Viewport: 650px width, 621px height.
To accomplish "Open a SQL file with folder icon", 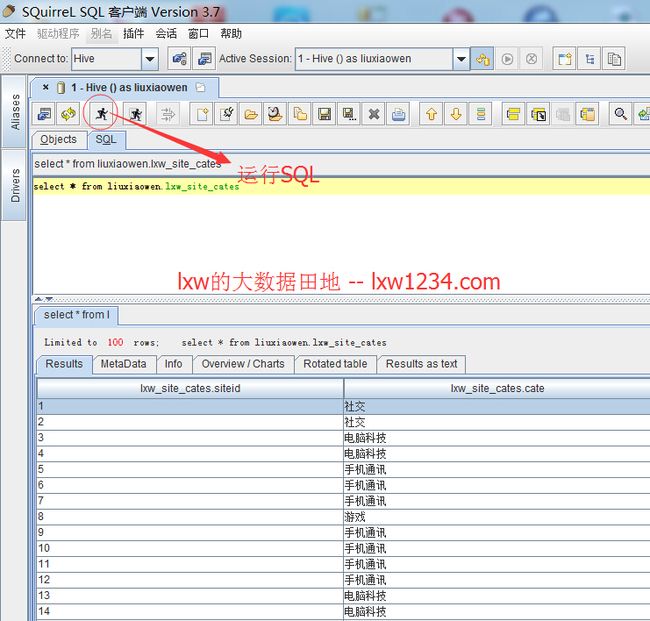I will point(251,114).
